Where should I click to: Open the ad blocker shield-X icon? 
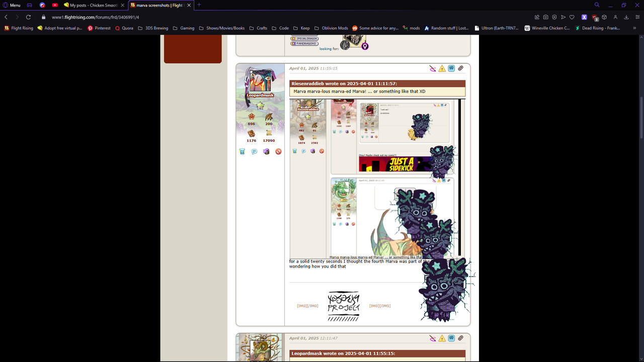click(554, 17)
